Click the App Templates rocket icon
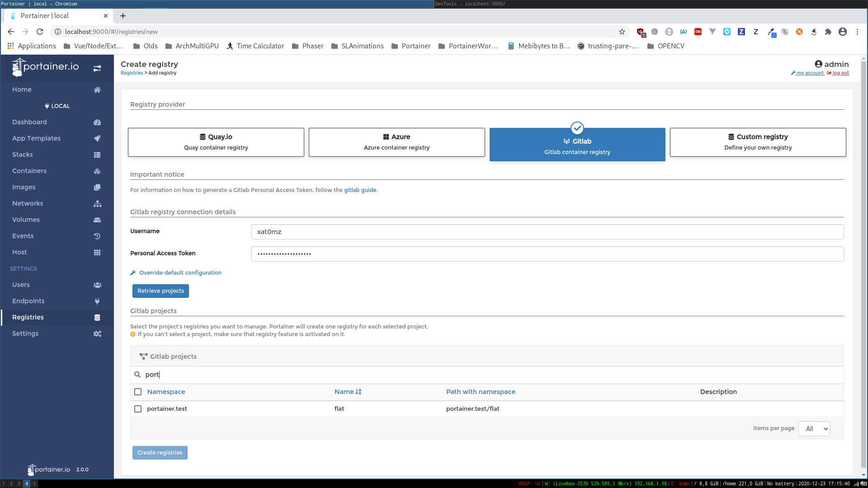 coord(97,139)
